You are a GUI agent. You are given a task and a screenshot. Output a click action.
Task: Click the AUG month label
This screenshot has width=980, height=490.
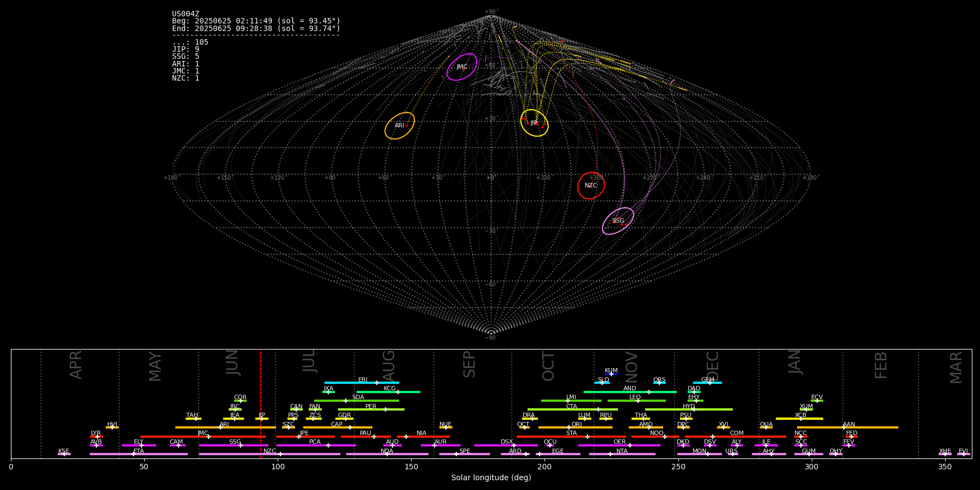pos(389,366)
